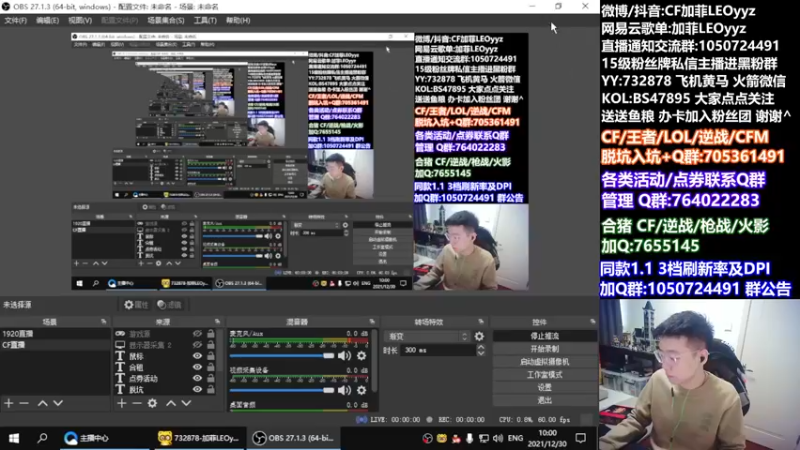Image resolution: width=800 pixels, height=450 pixels.
Task: Open 麦克风/Aux audio gear settings
Action: point(361,356)
